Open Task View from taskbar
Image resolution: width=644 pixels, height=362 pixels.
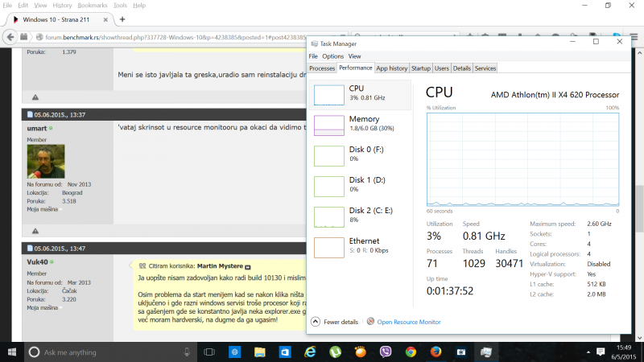pyautogui.click(x=209, y=352)
